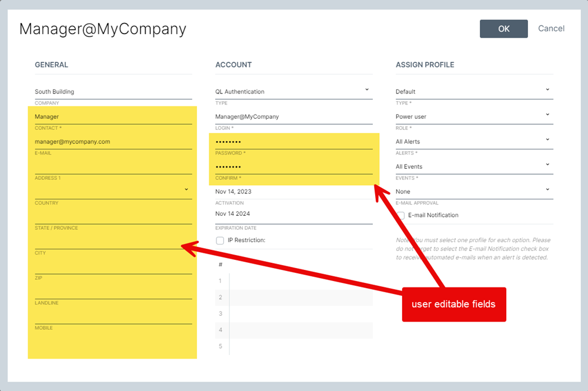This screenshot has width=588, height=391.
Task: Toggle the E-mail Notification checkbox
Action: (x=400, y=216)
